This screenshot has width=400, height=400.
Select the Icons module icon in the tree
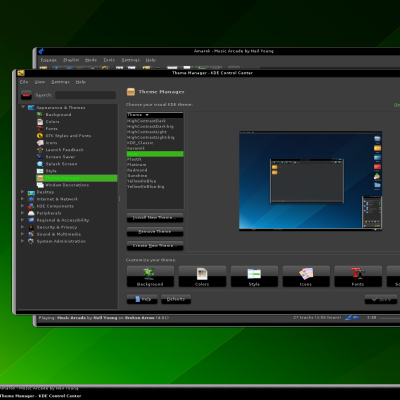[x=40, y=143]
